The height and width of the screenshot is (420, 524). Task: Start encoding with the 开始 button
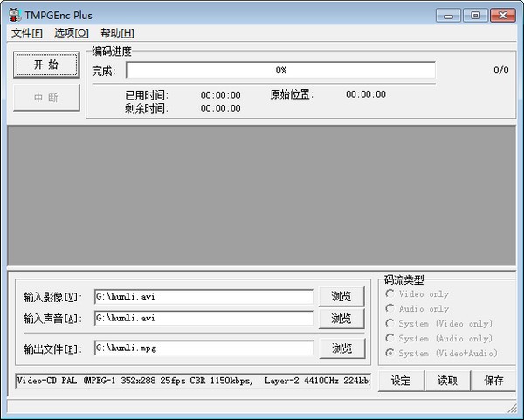(x=46, y=65)
